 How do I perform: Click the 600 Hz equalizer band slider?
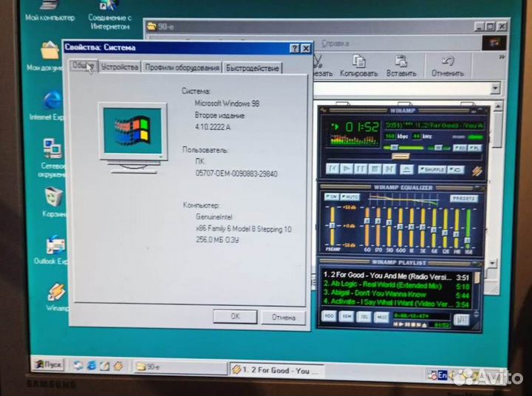(400, 227)
